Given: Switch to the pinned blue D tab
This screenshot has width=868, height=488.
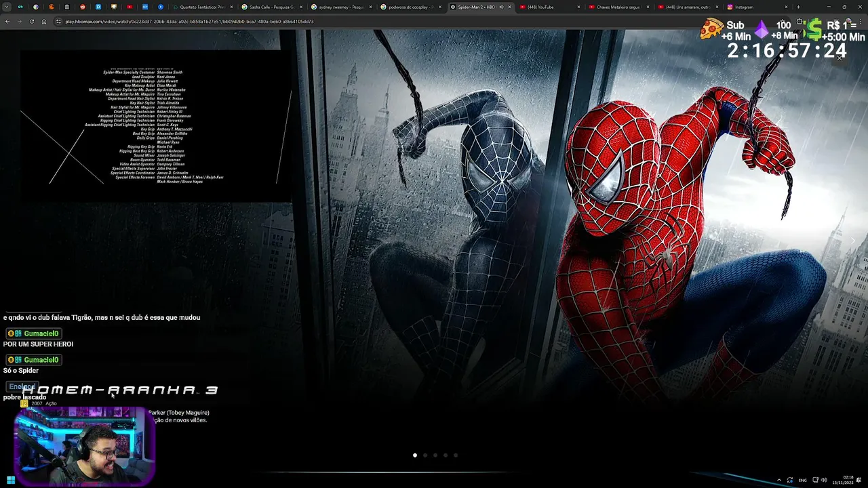Looking at the screenshot, I should pos(98,7).
